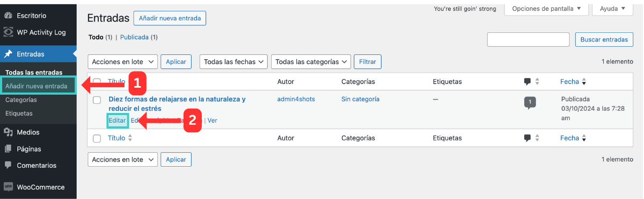
Task: Open the Sin categoría category link
Action: [x=361, y=99]
